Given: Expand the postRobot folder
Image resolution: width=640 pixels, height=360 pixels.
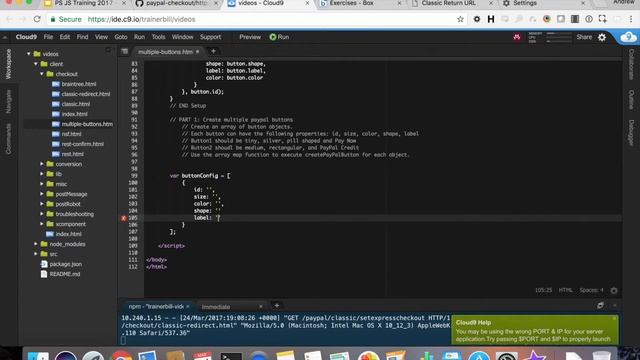Looking at the screenshot, I should [42, 204].
